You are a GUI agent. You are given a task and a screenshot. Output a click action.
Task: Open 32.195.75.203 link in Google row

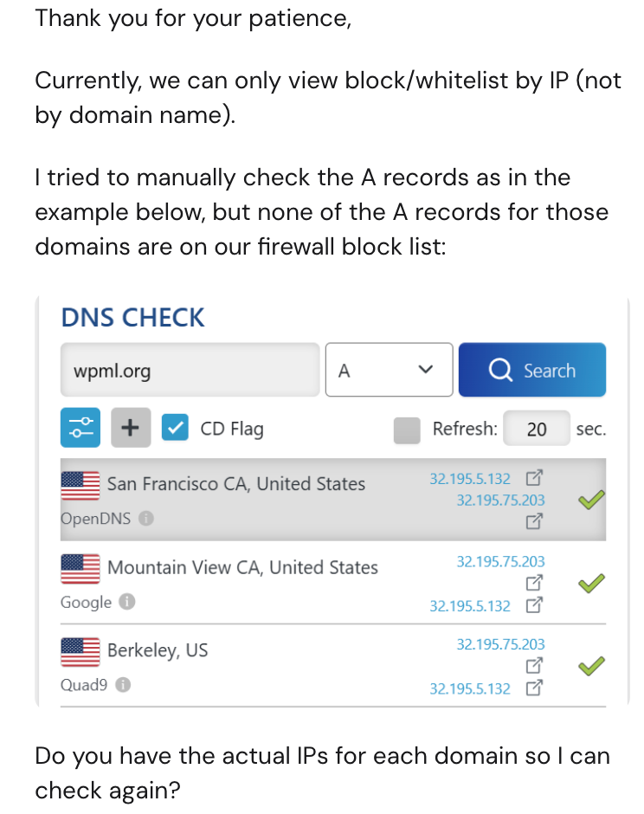(500, 562)
